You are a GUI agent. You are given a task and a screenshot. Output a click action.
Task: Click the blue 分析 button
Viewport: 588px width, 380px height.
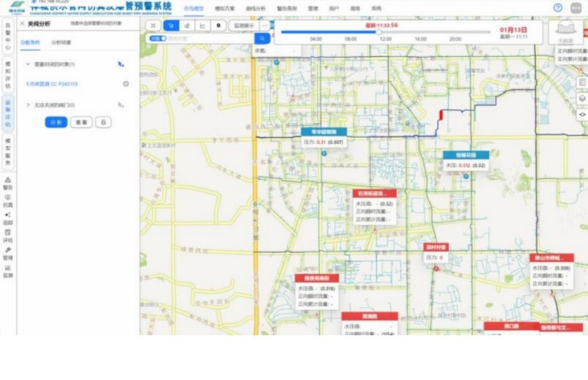(x=55, y=122)
